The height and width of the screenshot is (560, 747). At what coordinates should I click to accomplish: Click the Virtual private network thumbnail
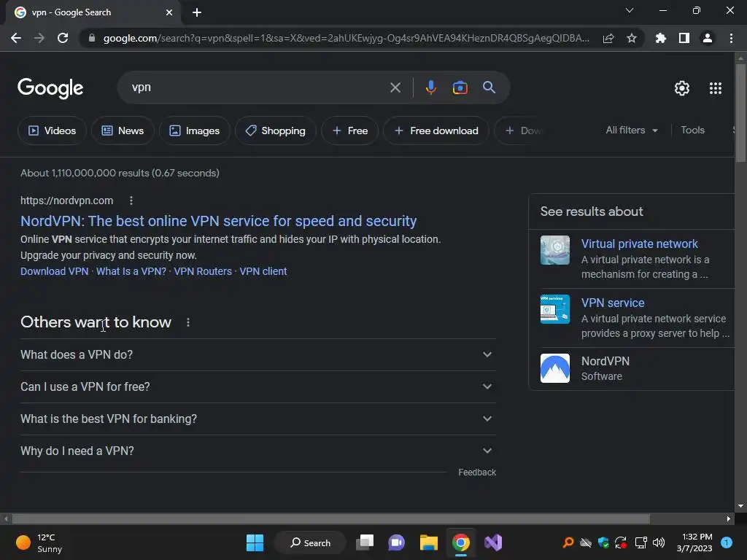(x=555, y=250)
